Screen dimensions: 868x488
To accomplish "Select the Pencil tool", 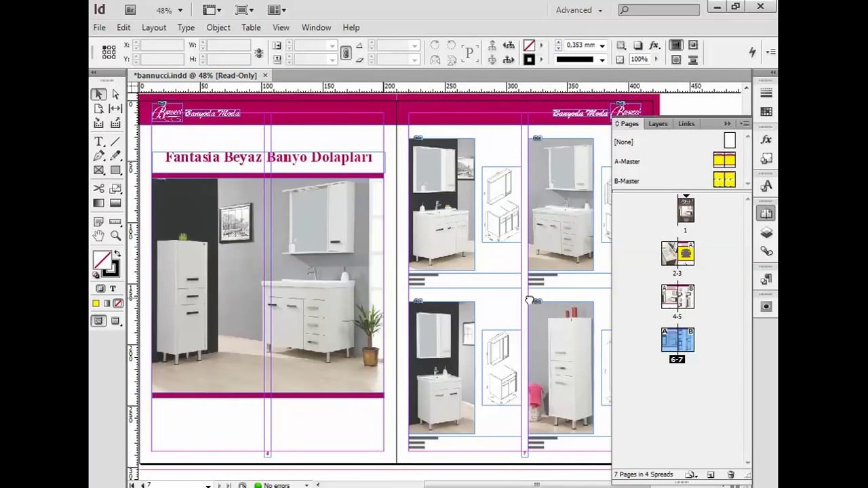I will pyautogui.click(x=115, y=156).
